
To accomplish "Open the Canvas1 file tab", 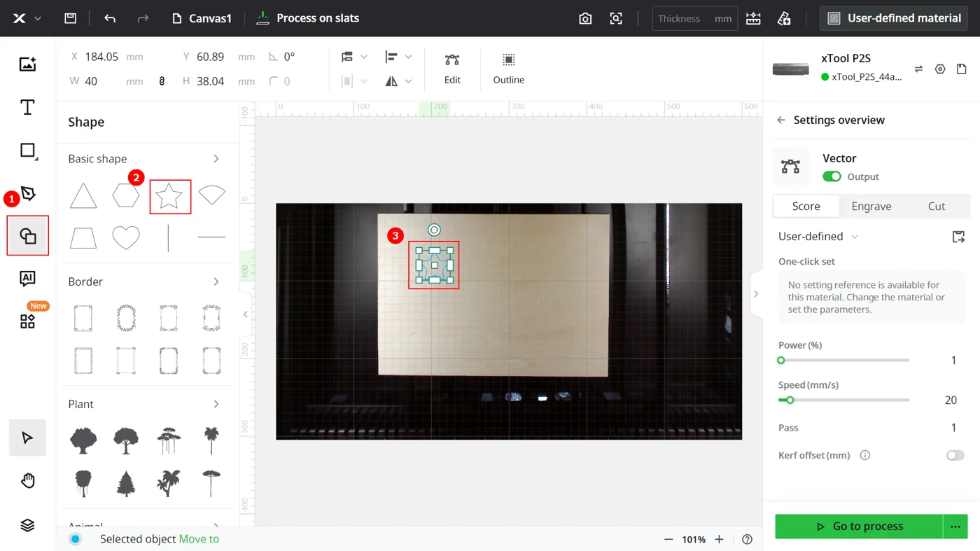I will click(x=202, y=18).
